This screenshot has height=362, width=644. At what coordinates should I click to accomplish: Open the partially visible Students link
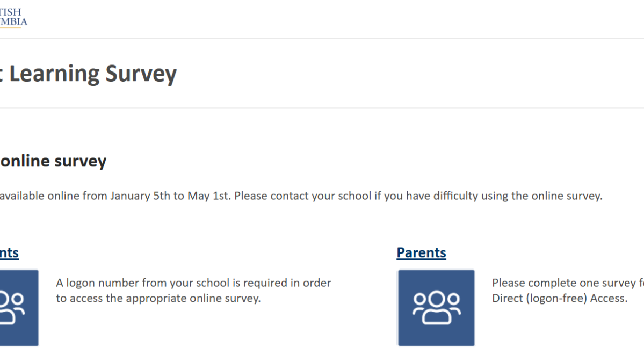tap(9, 252)
